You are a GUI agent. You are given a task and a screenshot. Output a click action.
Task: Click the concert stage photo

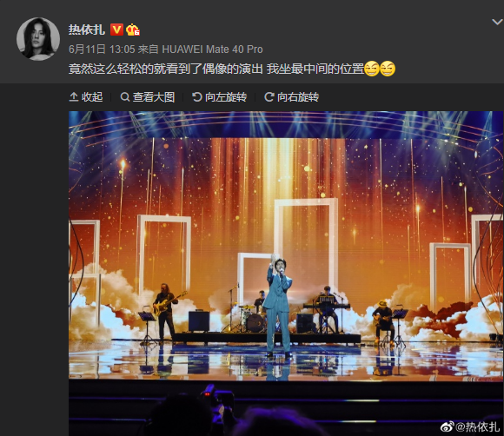pyautogui.click(x=286, y=273)
